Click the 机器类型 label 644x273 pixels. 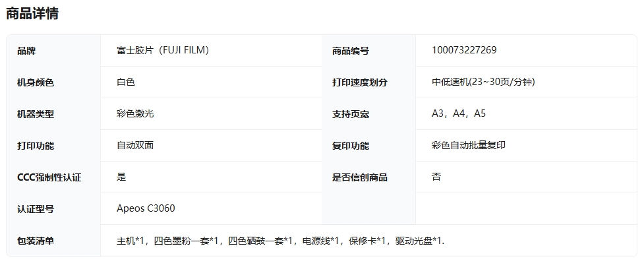(36, 114)
